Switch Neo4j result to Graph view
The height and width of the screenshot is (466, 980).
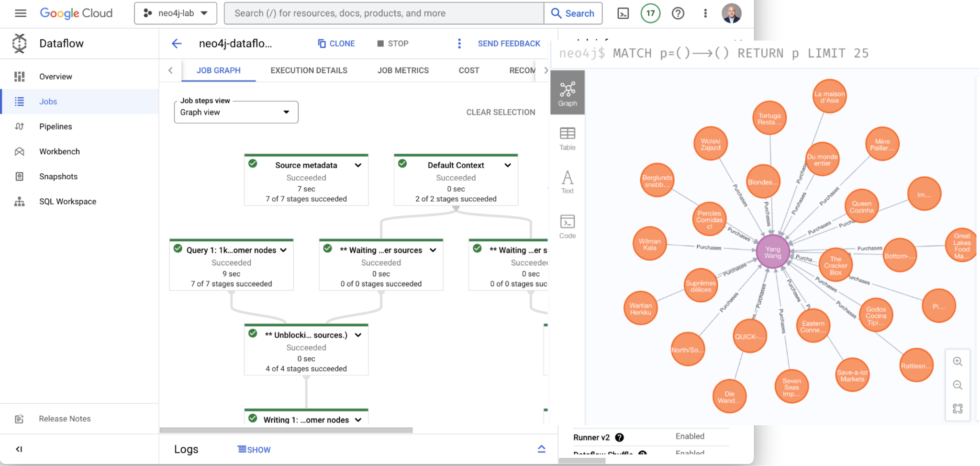pos(568,93)
